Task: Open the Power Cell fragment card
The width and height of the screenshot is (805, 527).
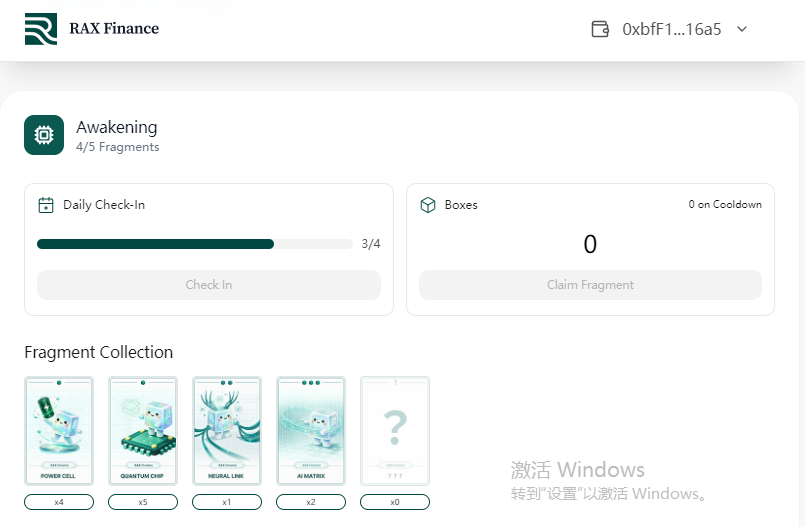Action: tap(59, 431)
